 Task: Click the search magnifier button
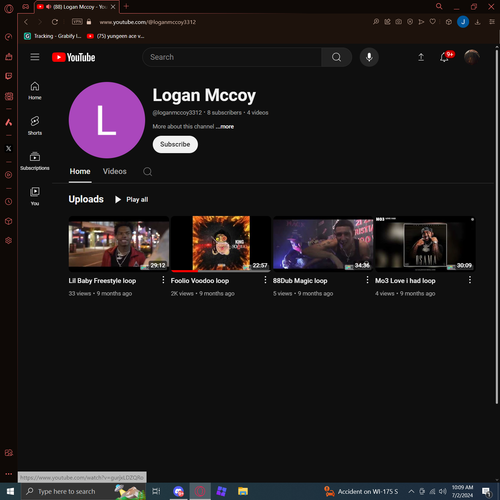point(336,57)
